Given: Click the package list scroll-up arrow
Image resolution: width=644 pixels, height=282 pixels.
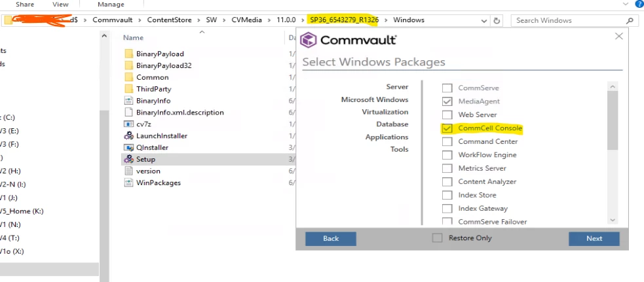Looking at the screenshot, I should point(613,86).
